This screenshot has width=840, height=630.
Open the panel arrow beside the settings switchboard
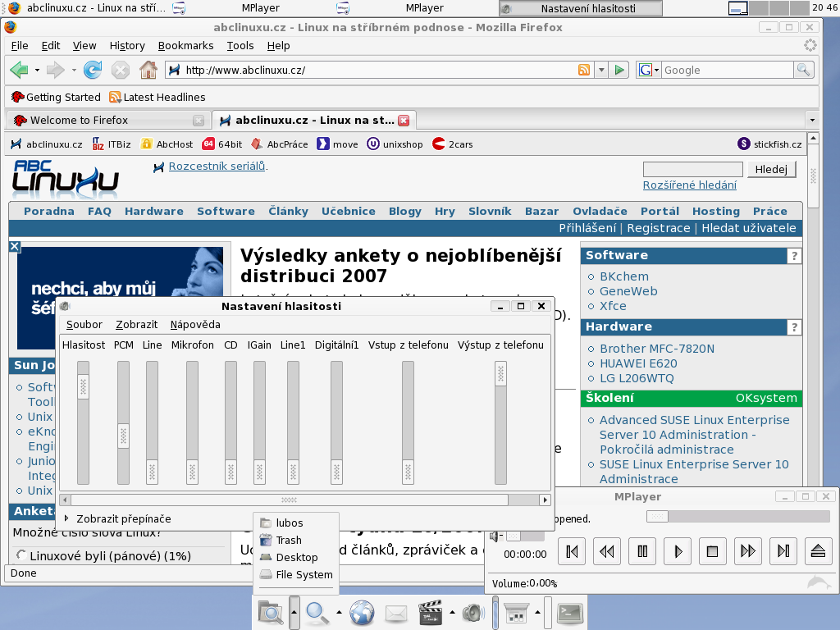coord(537,612)
